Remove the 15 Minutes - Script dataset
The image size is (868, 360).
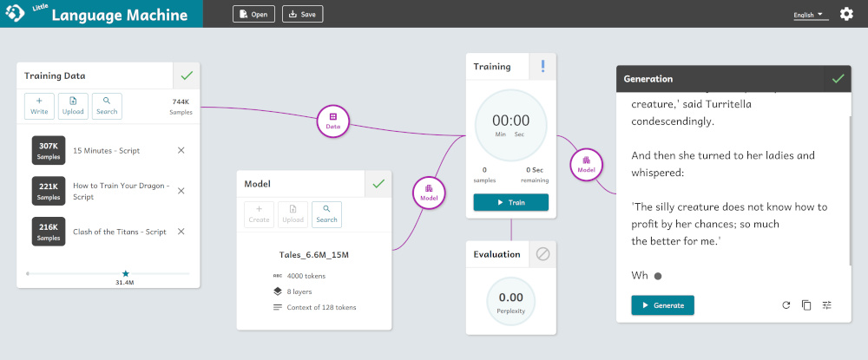(181, 150)
